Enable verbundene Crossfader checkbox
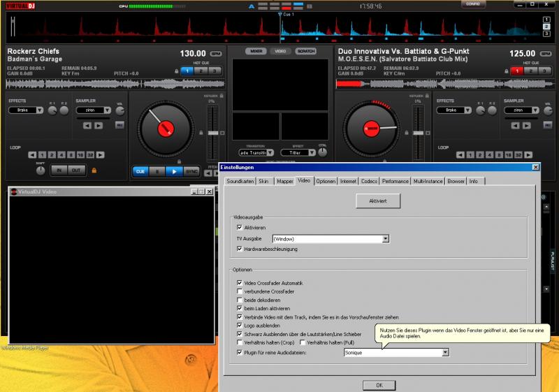 [x=240, y=291]
